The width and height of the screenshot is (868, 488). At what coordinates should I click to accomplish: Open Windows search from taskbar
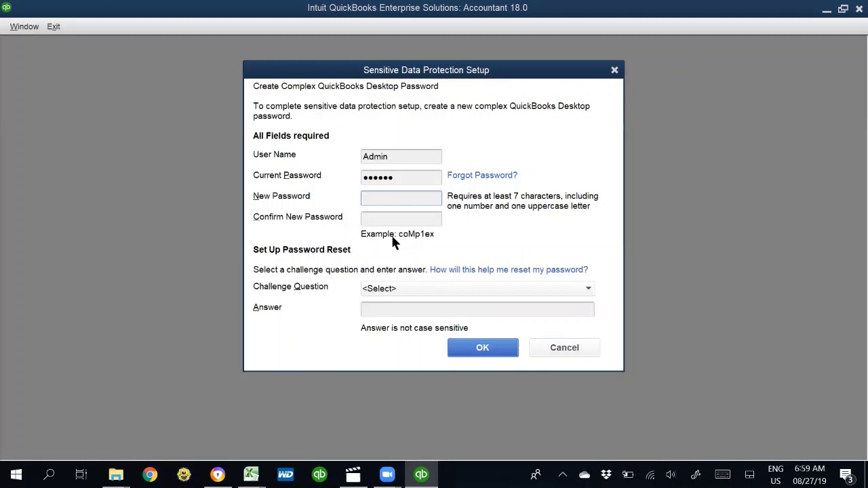click(49, 474)
